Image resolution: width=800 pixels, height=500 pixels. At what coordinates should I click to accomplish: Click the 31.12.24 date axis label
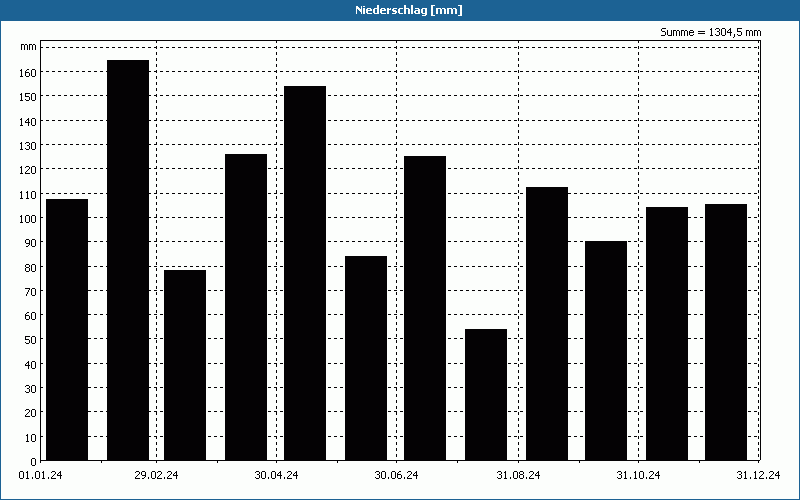point(758,476)
